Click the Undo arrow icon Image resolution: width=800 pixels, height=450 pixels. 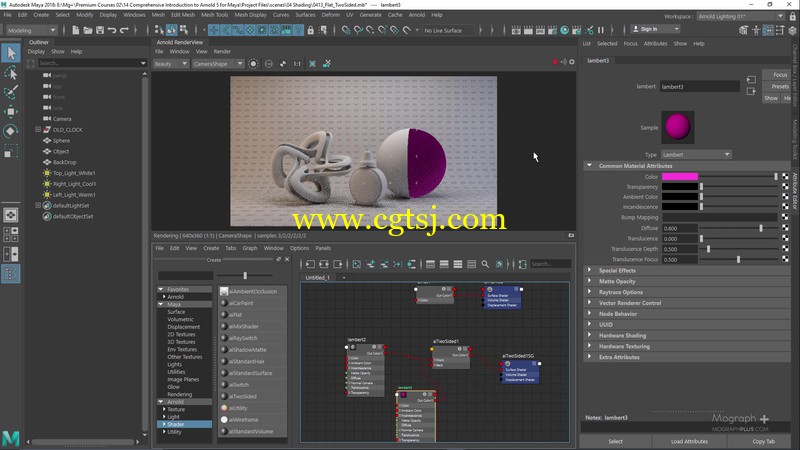pyautogui.click(x=112, y=30)
